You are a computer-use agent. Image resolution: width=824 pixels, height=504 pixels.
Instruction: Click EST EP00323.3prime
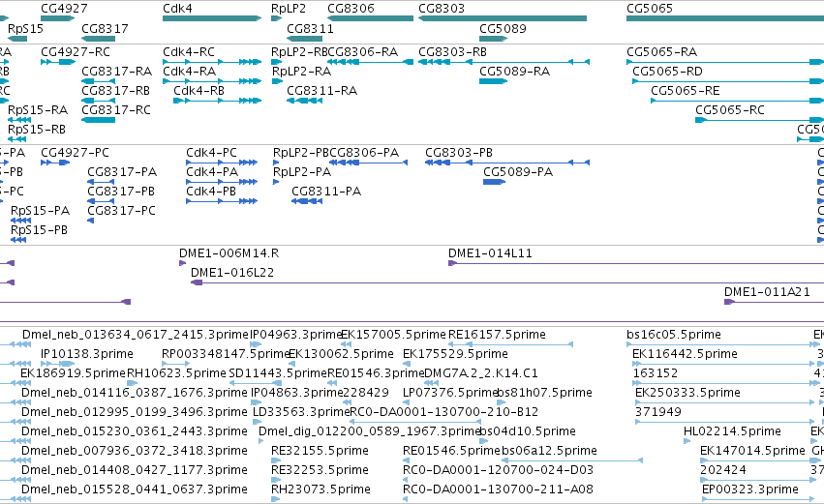point(750,490)
